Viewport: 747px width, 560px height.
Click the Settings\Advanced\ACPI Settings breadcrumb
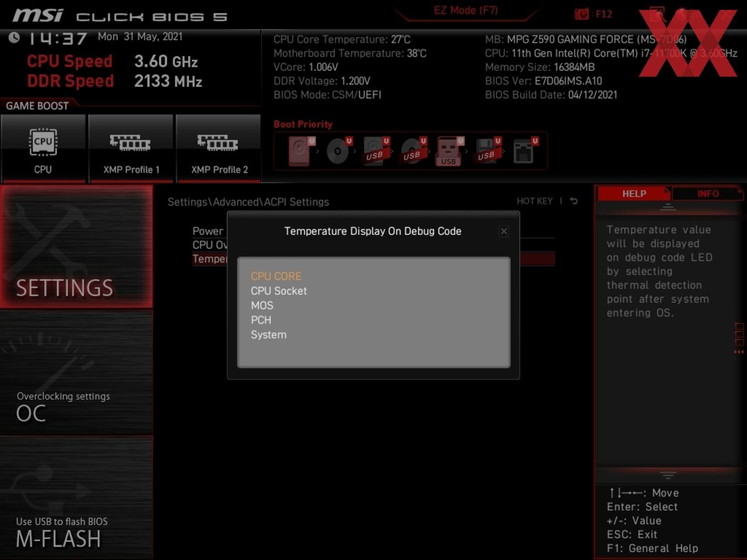pyautogui.click(x=248, y=202)
